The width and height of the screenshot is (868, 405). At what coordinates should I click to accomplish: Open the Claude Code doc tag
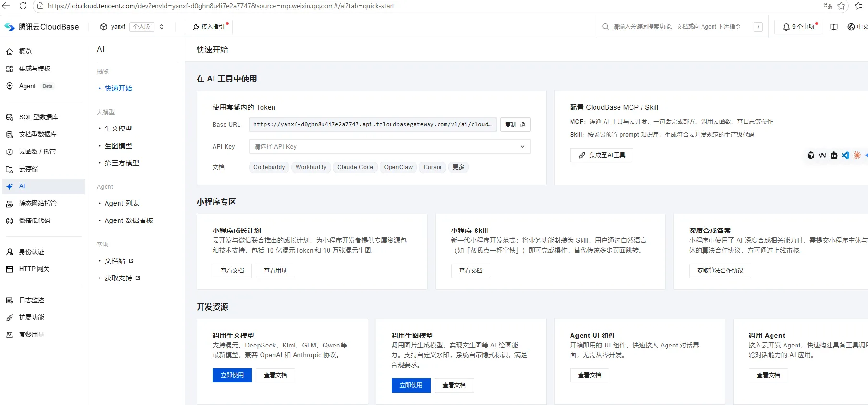pos(355,167)
